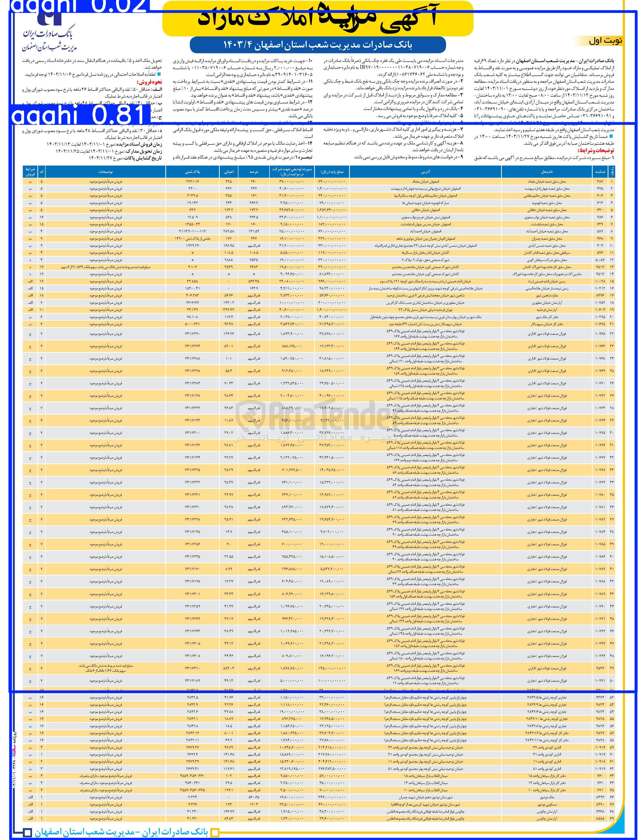
Task: Click registration plate cell '۳۱۱۴/۲-۱۰۰-۱۱۲'
Action: tap(193, 231)
